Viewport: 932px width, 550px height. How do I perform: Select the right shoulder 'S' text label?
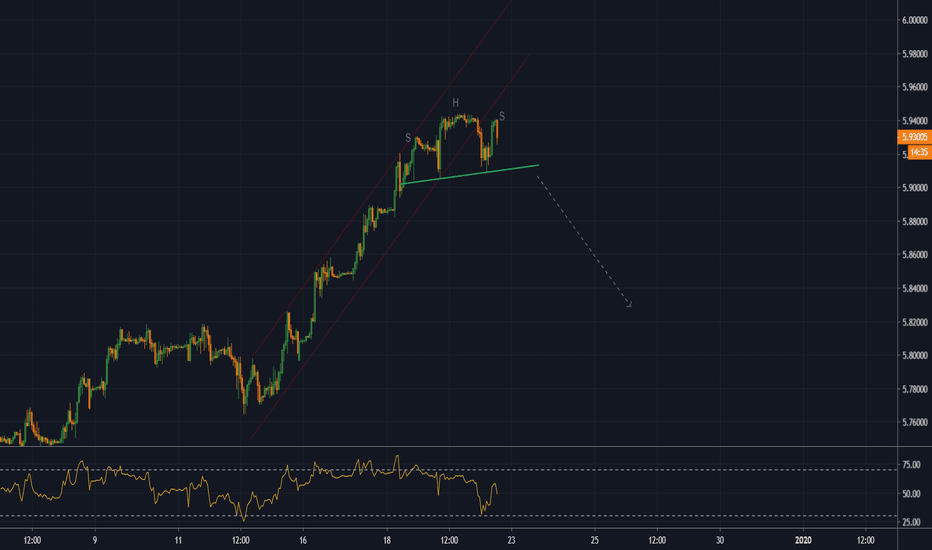click(x=501, y=116)
